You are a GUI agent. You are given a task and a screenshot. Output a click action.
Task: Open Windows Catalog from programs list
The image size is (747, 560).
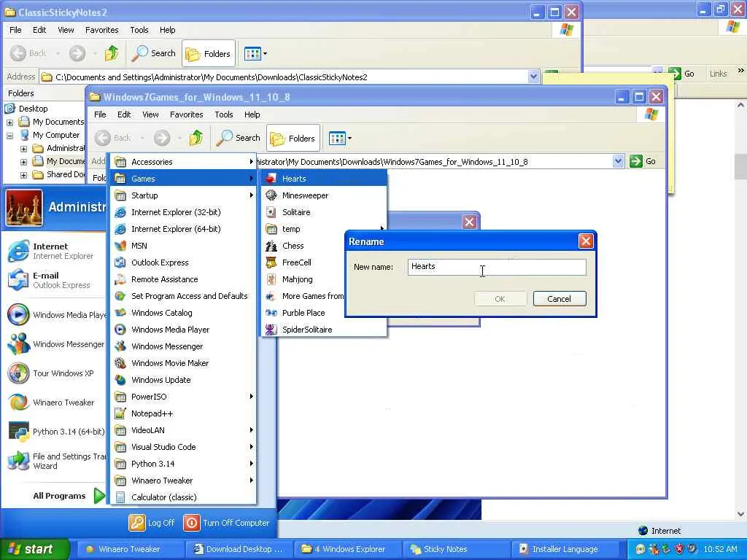(x=184, y=313)
